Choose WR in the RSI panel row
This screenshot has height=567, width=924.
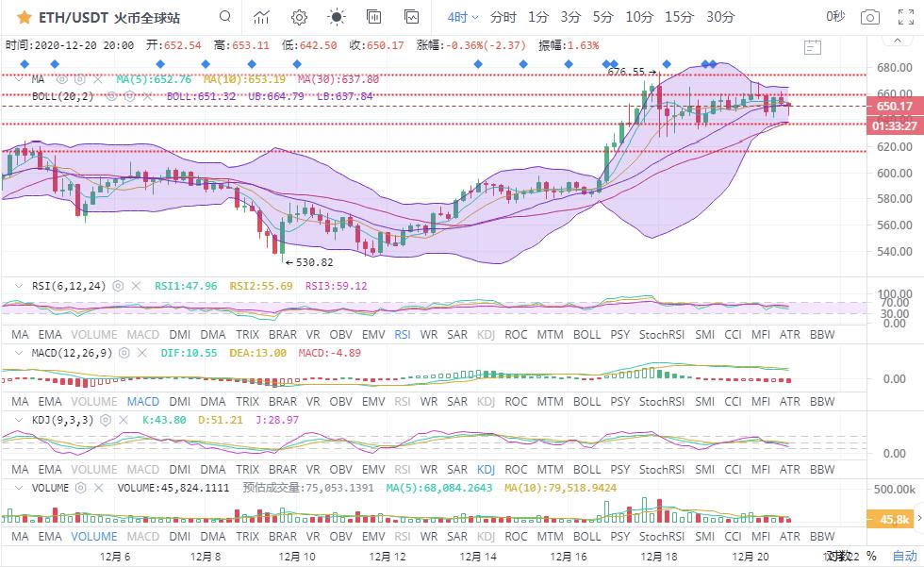429,335
